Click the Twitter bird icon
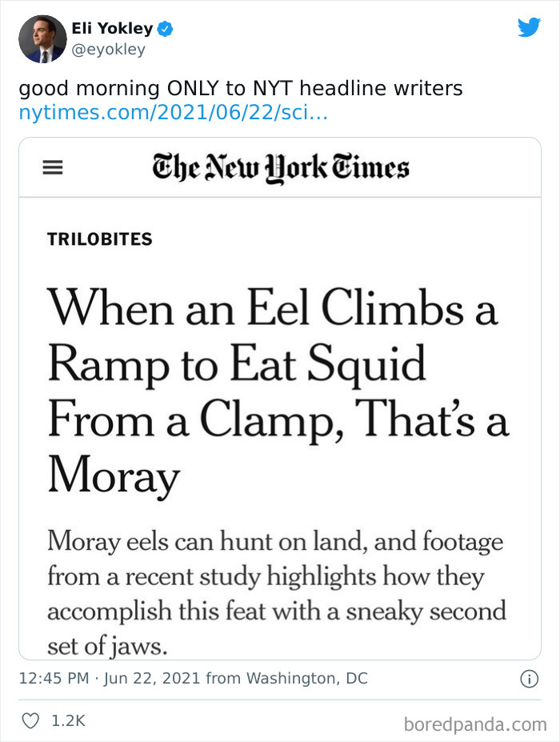The height and width of the screenshot is (742, 560). pos(530,27)
